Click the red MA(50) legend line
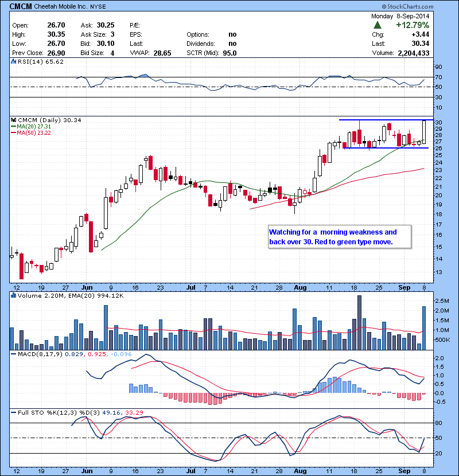 pyautogui.click(x=13, y=133)
